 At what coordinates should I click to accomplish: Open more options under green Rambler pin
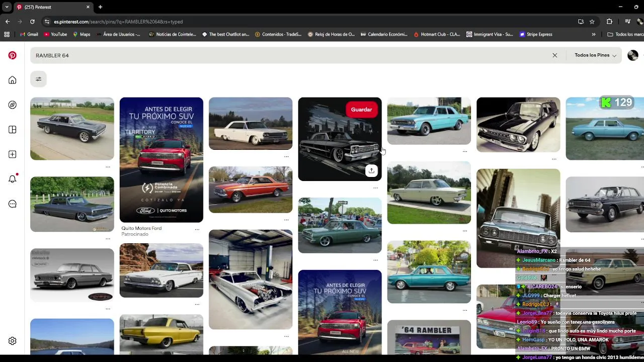[x=375, y=260]
